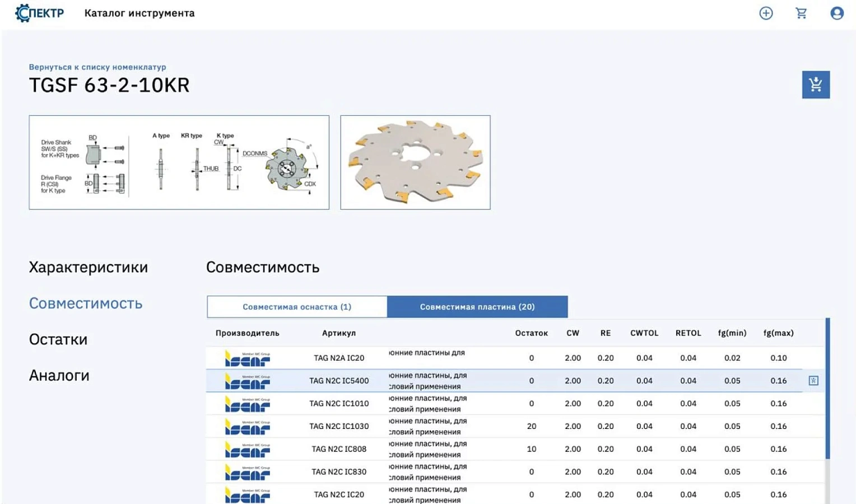Viewport: 856px width, 504px height.
Task: Click Iscar logo in TAG N2C IC20 row
Action: pyautogui.click(x=247, y=494)
